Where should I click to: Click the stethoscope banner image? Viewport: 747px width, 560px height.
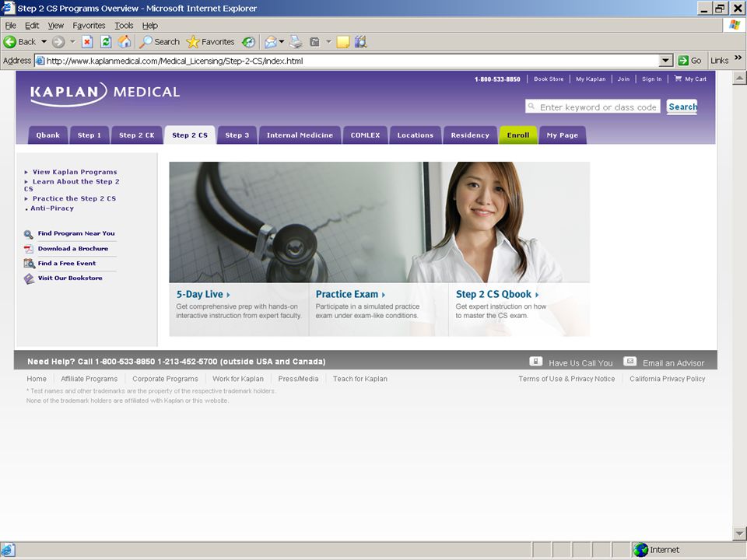(x=296, y=222)
